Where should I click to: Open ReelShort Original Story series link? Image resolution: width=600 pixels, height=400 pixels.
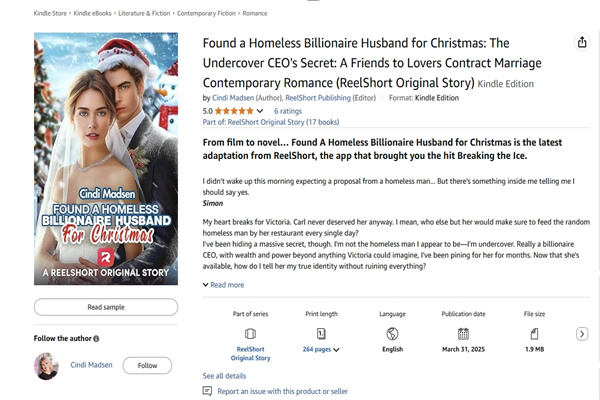(250, 353)
